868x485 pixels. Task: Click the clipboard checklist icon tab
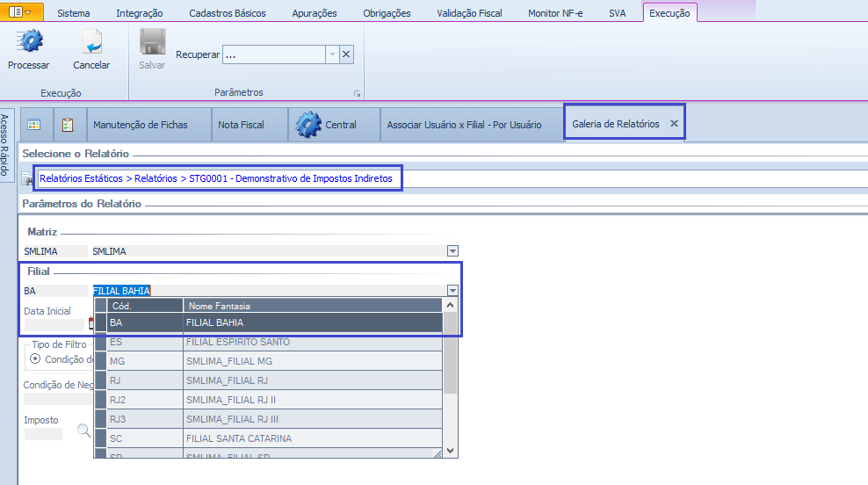[68, 125]
